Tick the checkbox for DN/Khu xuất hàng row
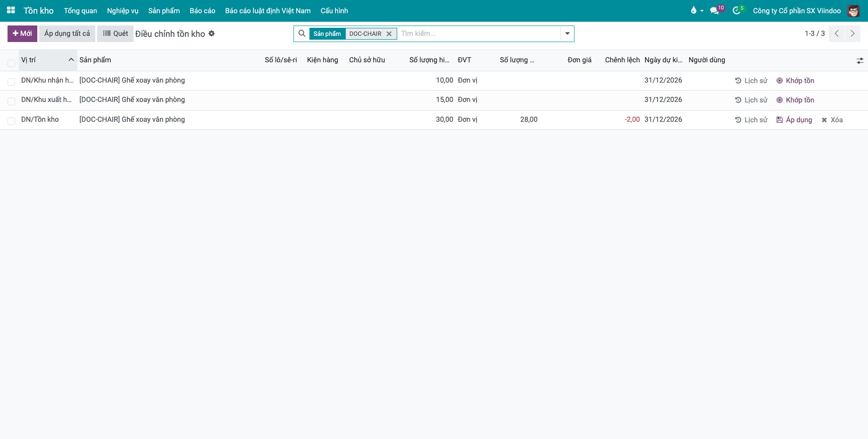 11,101
